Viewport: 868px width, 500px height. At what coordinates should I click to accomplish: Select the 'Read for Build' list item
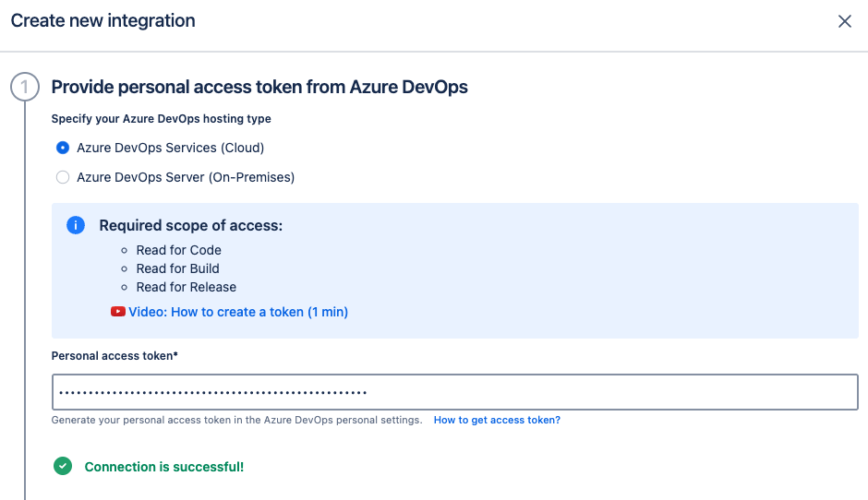(x=177, y=268)
